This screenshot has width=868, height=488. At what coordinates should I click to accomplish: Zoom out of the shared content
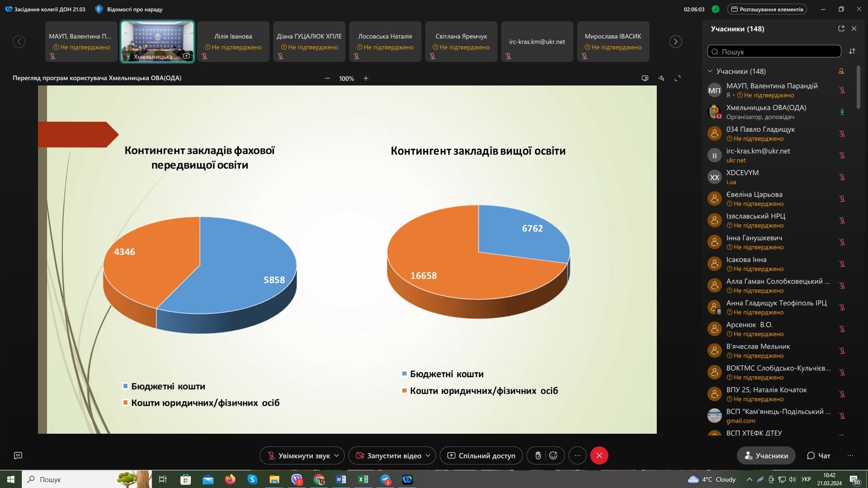(x=327, y=78)
